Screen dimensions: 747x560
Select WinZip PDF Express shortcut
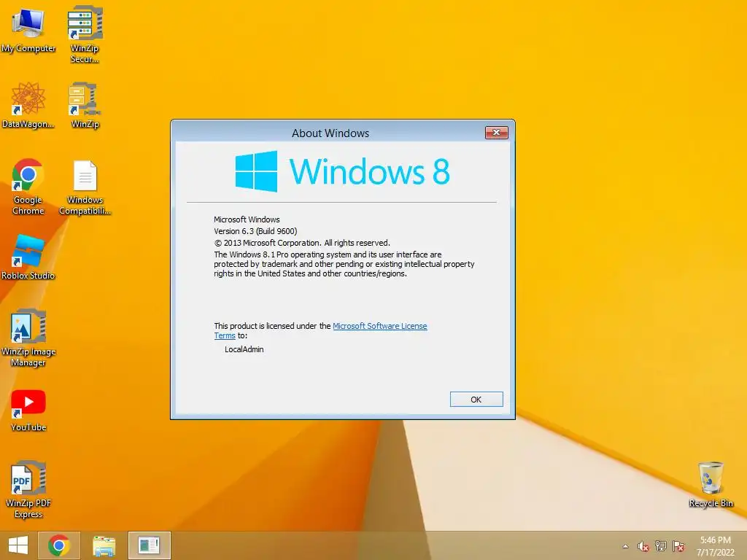[x=28, y=489]
